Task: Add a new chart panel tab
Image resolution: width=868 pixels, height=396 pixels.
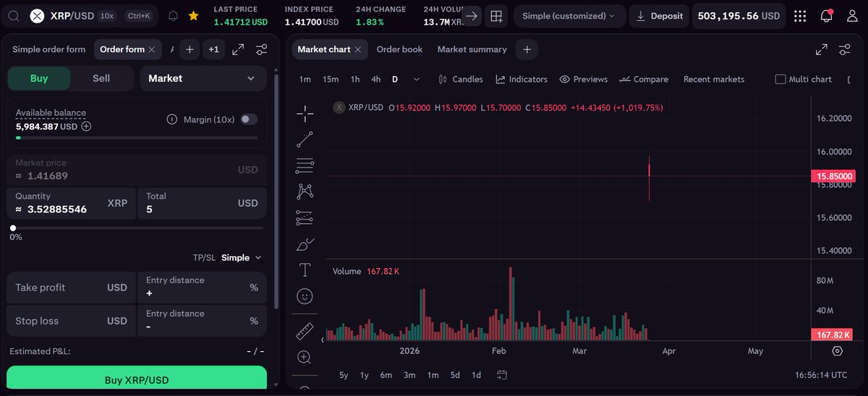Action: (x=527, y=49)
